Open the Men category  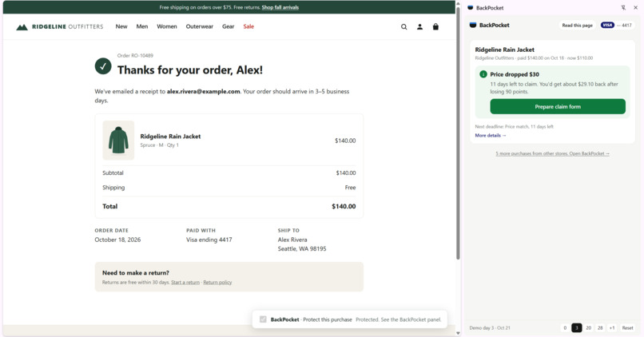tap(142, 26)
